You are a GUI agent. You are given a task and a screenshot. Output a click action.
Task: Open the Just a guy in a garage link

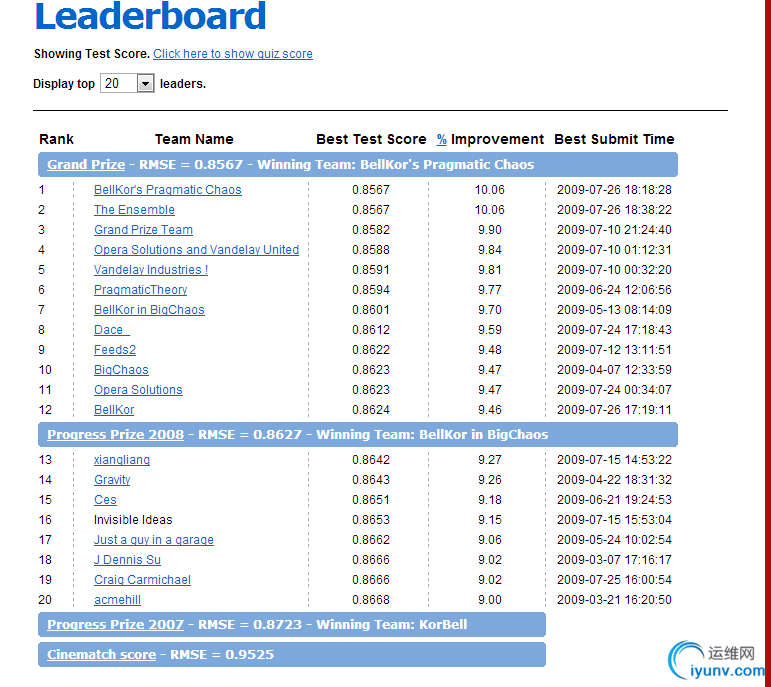coord(154,540)
